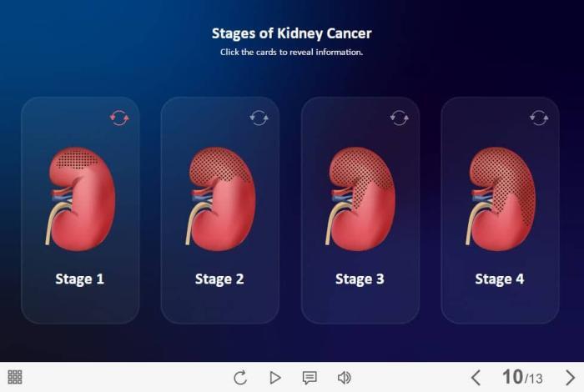584x392 pixels.
Task: Click the Stage 2 kidney illustration
Action: [220, 198]
